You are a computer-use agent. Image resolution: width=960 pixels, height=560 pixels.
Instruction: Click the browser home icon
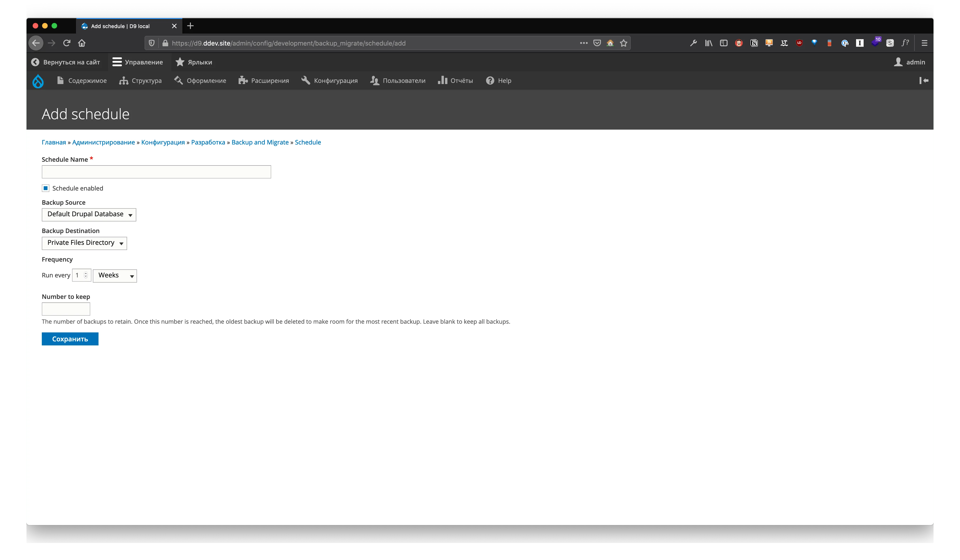81,43
